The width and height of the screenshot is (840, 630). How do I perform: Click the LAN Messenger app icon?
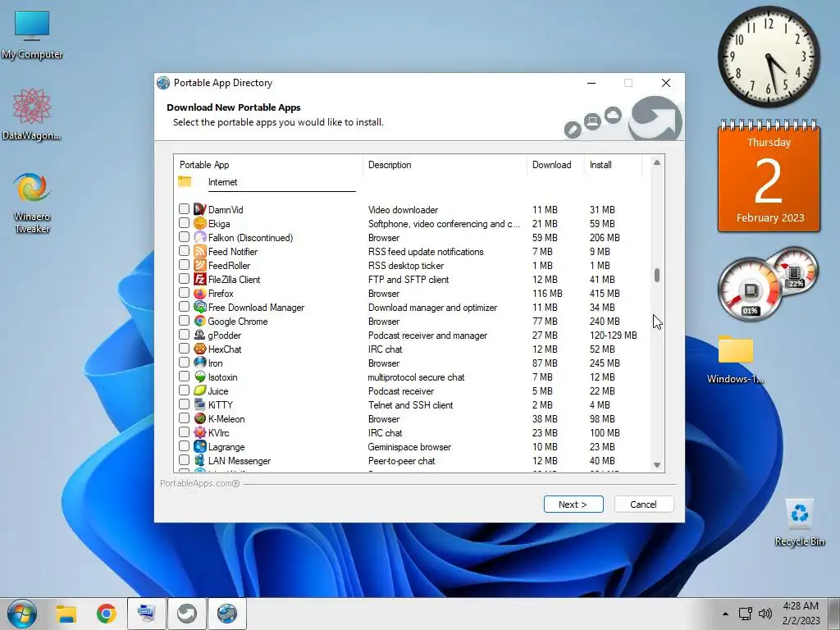[x=200, y=460]
